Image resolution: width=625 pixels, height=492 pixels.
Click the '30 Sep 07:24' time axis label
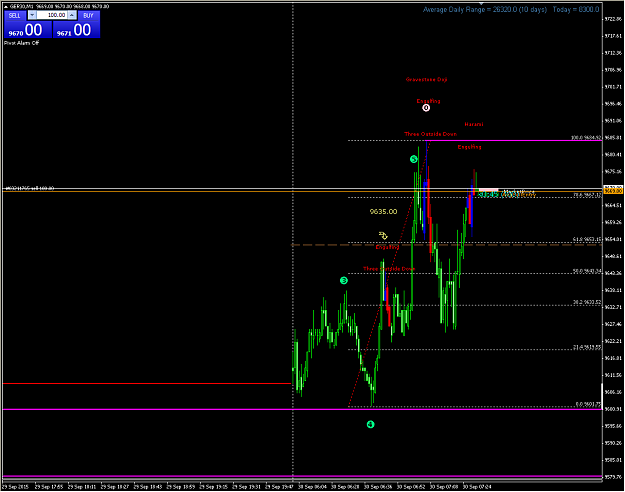click(x=477, y=487)
